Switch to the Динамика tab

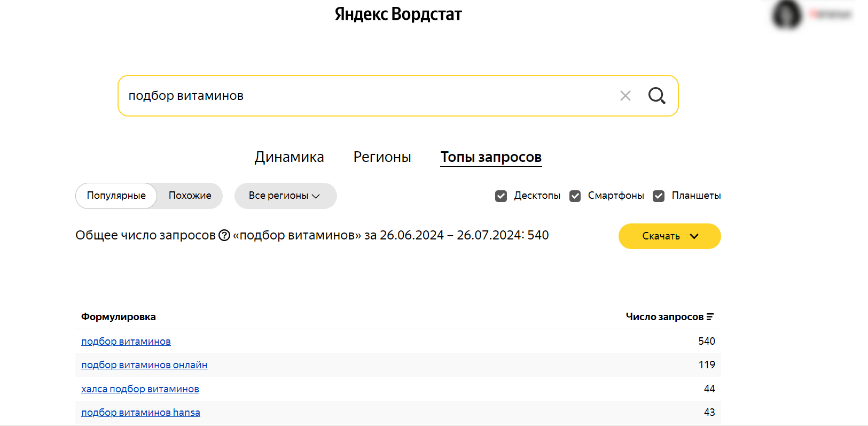coord(289,157)
